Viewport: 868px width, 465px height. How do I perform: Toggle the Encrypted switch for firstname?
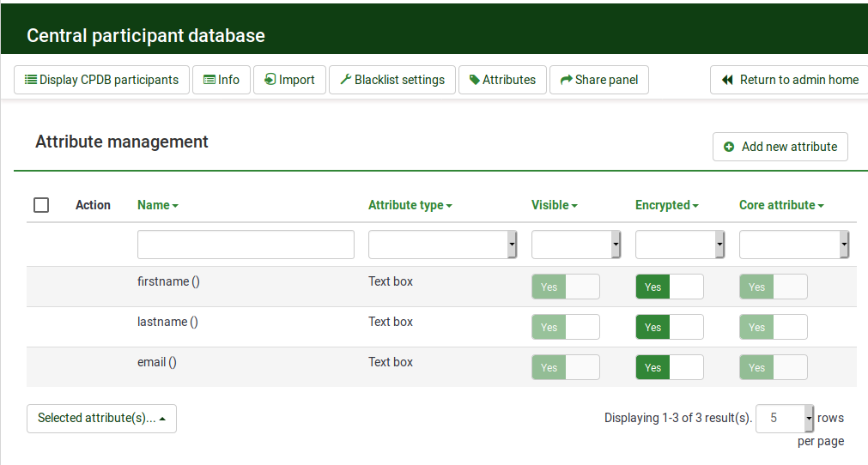(669, 287)
